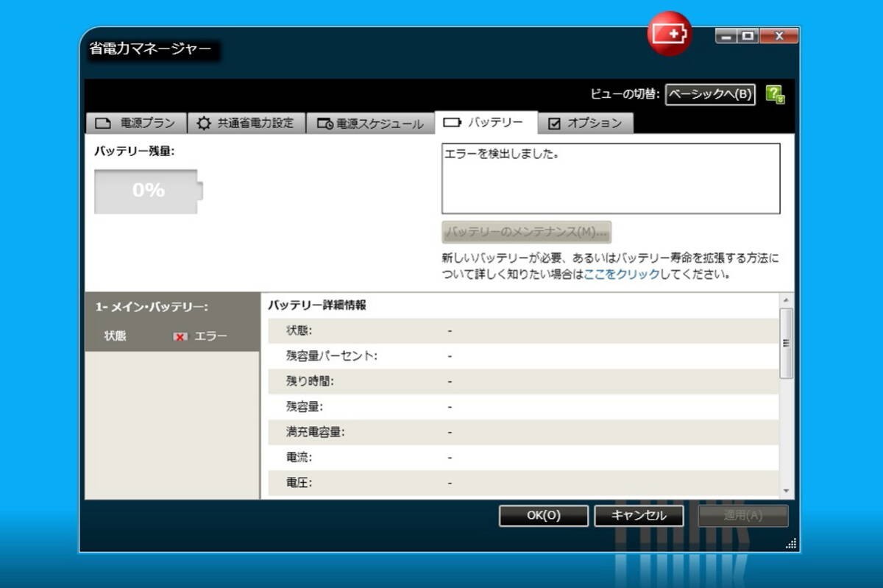Viewport: 883px width, 588px height.
Task: Click the red battery gauge icon
Action: 669,33
